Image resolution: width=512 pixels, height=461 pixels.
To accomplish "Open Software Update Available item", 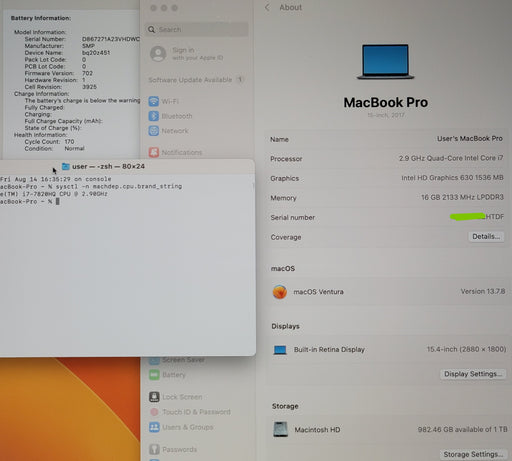I will (x=196, y=80).
